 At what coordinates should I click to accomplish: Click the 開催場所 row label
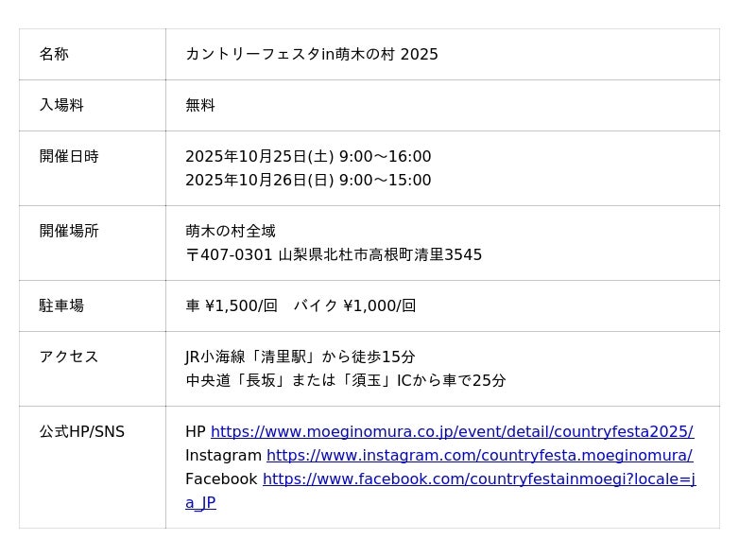(69, 232)
